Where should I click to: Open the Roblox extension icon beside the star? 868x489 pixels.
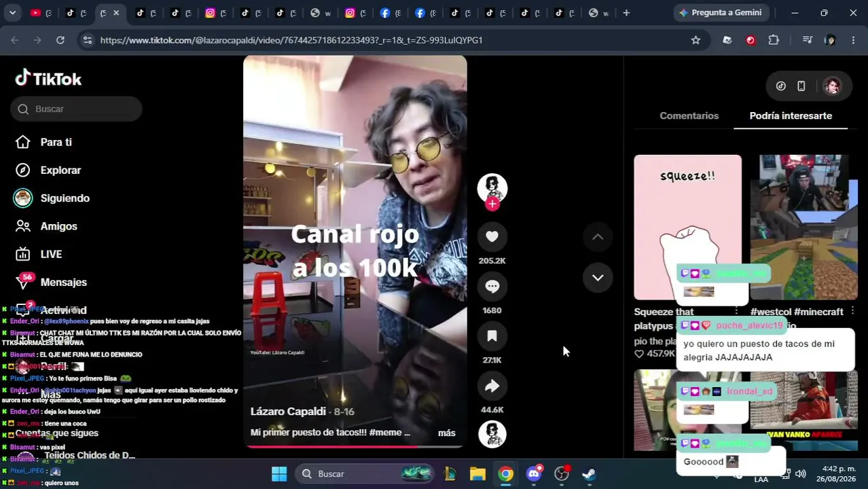point(727,40)
